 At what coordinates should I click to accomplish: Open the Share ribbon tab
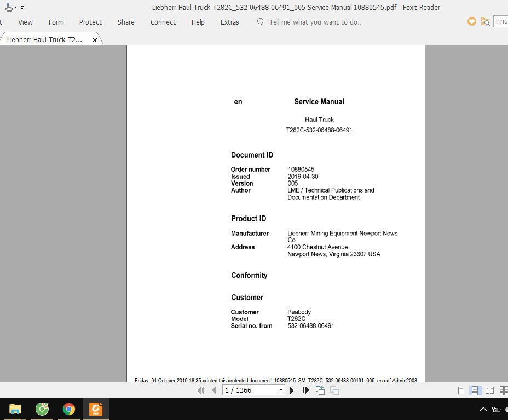point(126,22)
